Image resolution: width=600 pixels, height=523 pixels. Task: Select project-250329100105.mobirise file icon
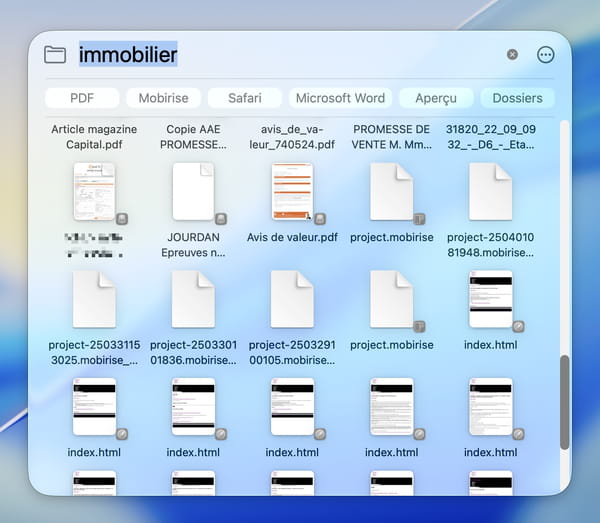[293, 299]
